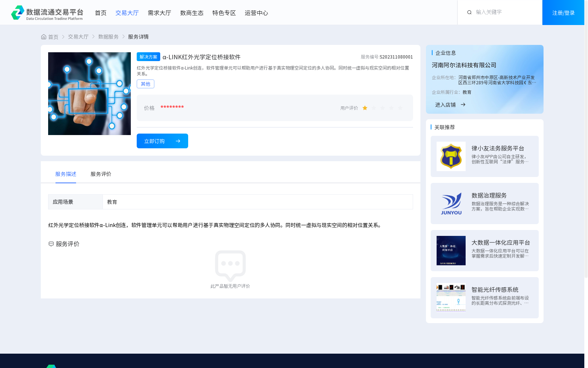Click the 大数据一体化应用平台 thumbnail image
This screenshot has height=368, width=588.
[451, 251]
